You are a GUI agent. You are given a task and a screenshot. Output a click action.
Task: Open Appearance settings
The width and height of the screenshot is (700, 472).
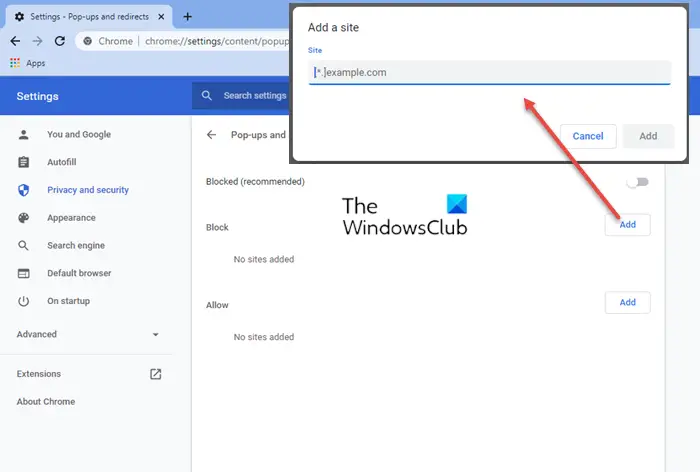click(71, 217)
